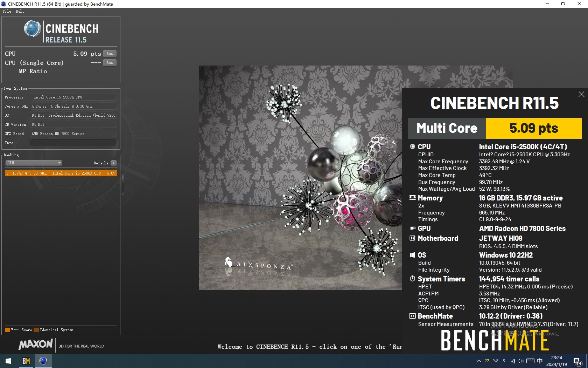Run the CPU Single Core benchmark

pyautogui.click(x=110, y=63)
